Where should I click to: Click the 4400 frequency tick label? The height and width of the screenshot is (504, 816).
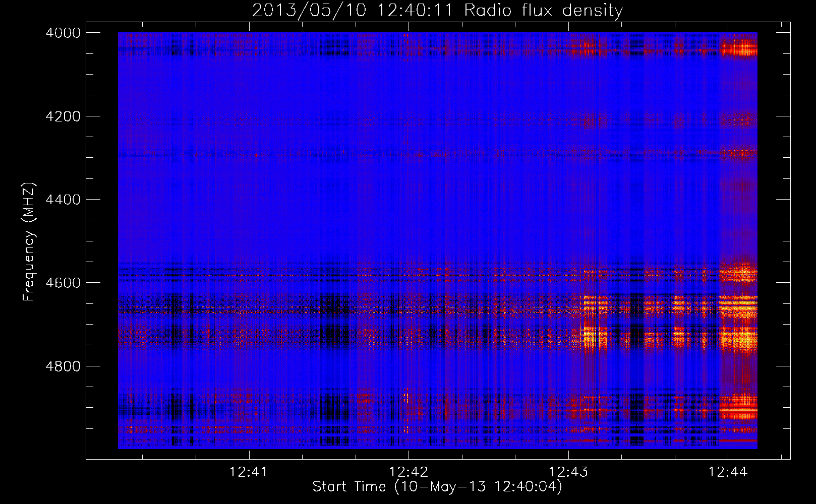coord(63,200)
